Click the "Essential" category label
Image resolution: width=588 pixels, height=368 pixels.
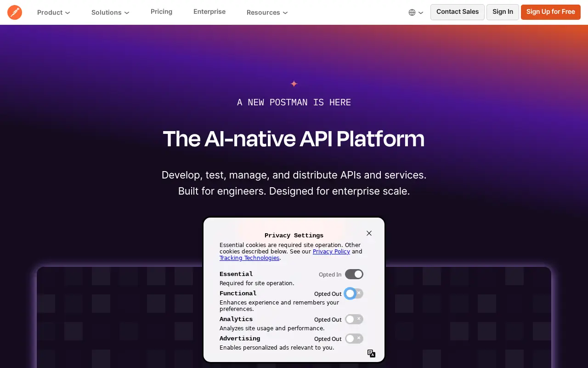[236, 274]
